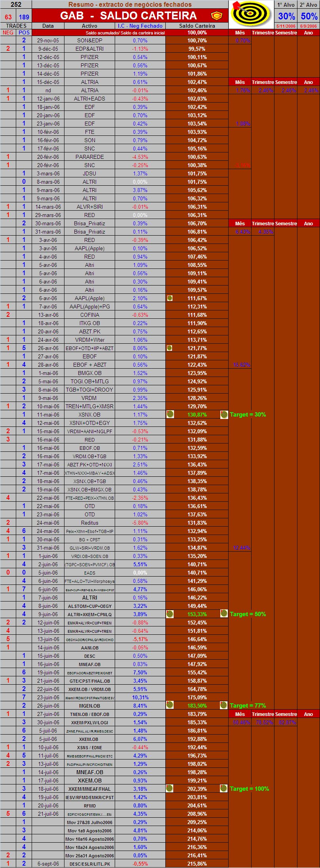Click the '3,87%' gain value
Image resolution: width=320 pixels, height=868 pixels.
click(x=140, y=190)
